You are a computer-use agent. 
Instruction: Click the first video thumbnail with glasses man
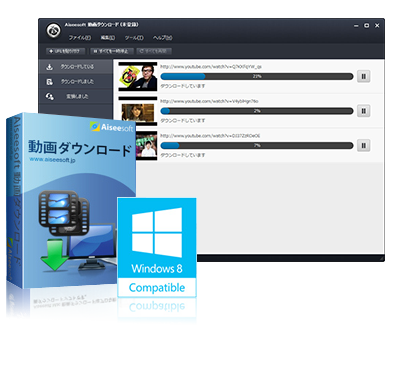(138, 77)
